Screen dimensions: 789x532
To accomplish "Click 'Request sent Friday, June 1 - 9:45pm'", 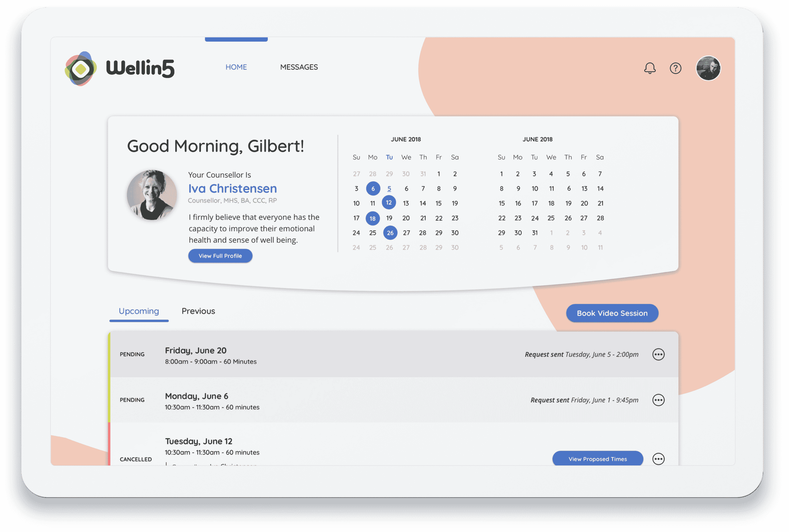I will pyautogui.click(x=584, y=400).
